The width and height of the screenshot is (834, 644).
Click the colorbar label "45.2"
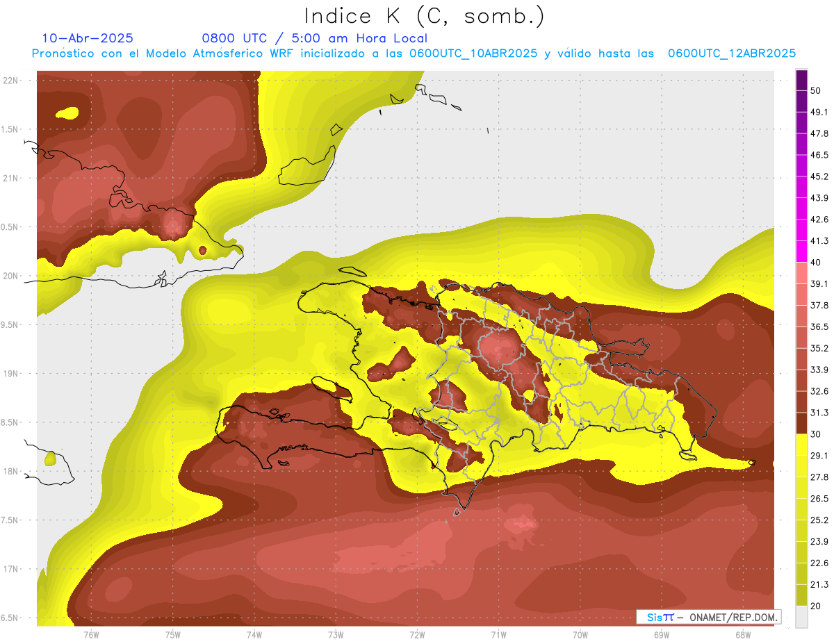[819, 176]
